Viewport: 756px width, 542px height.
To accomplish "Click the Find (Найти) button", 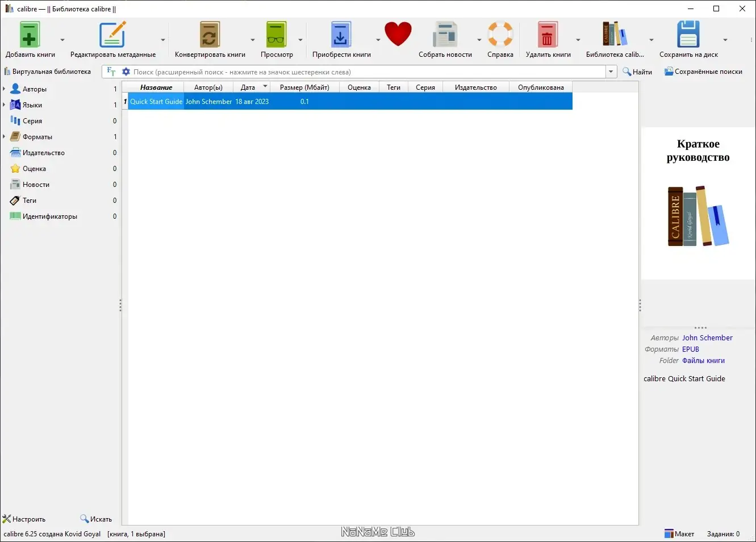I will 637,72.
